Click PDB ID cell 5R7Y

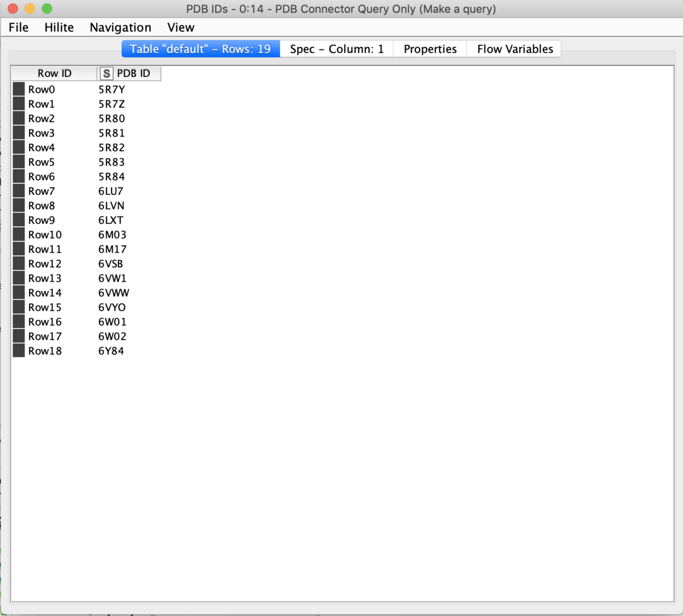coord(112,89)
